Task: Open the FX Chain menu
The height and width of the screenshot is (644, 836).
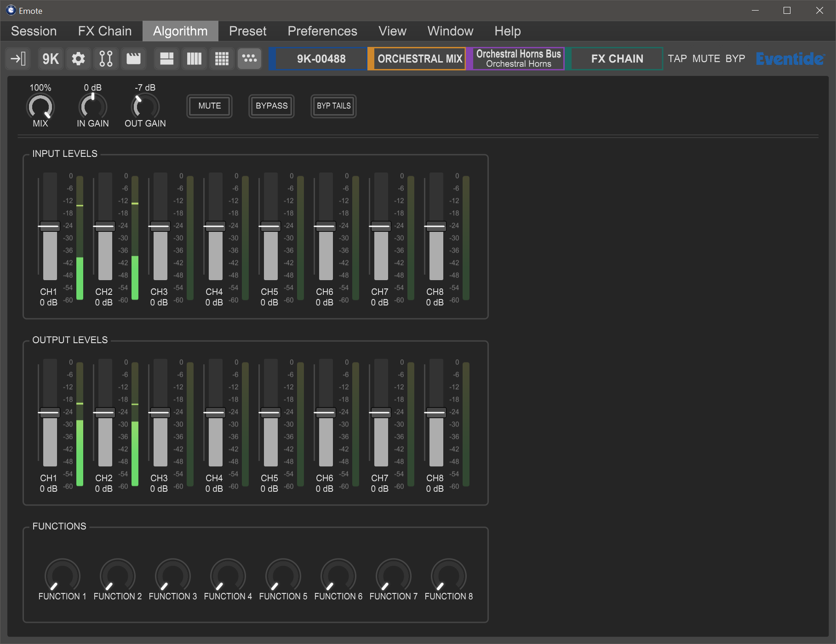Action: coord(105,31)
